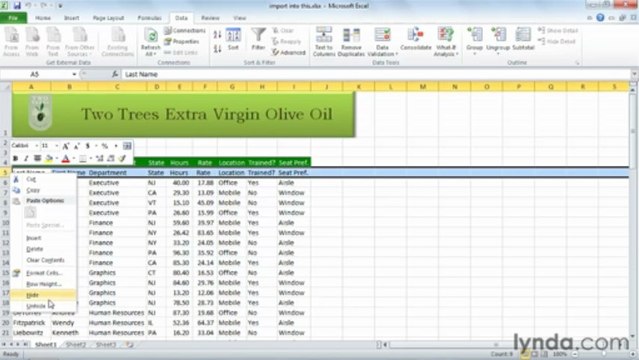Click the Text to Columns icon
Viewport: 639px width, 360px height.
[324, 36]
